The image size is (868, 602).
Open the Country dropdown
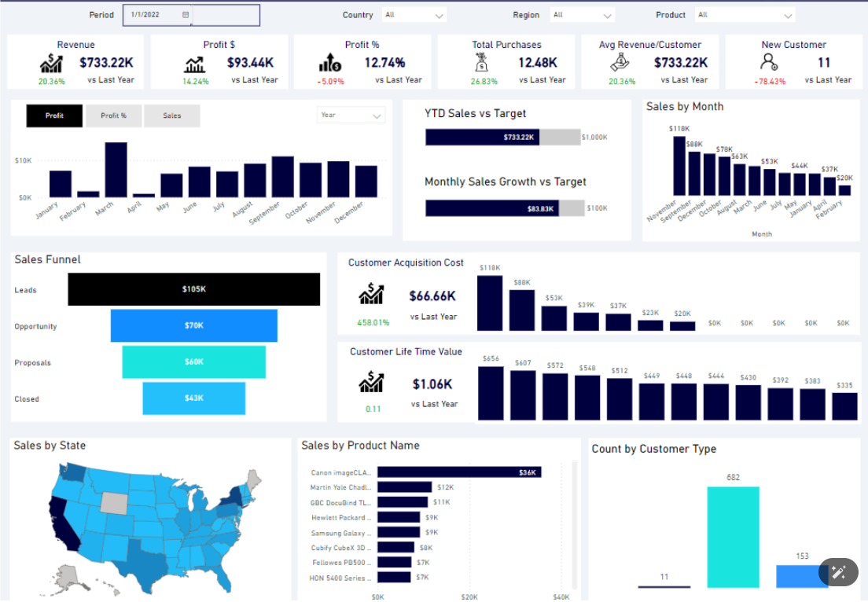point(414,15)
